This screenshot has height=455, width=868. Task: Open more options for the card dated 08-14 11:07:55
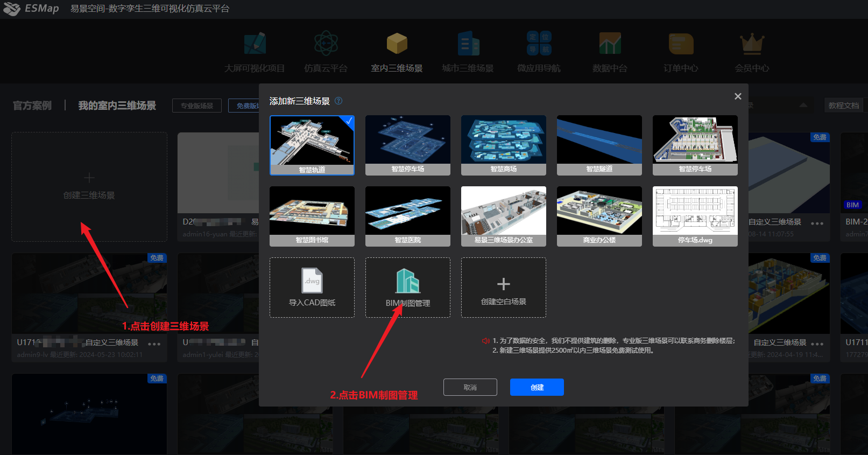tap(817, 223)
